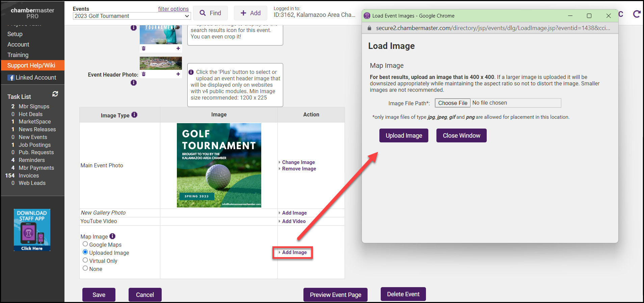Click the Choose File button

(453, 103)
